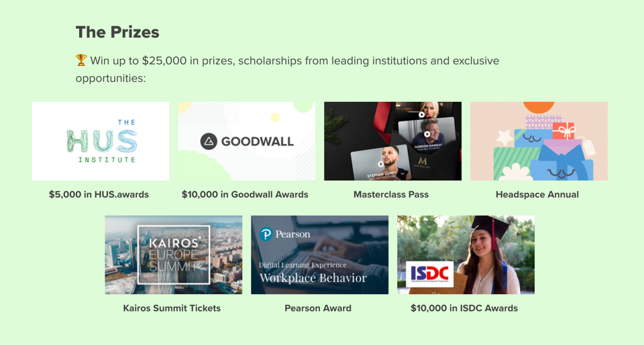Click the Goodwall triangle logo icon
The height and width of the screenshot is (345, 644).
209,141
